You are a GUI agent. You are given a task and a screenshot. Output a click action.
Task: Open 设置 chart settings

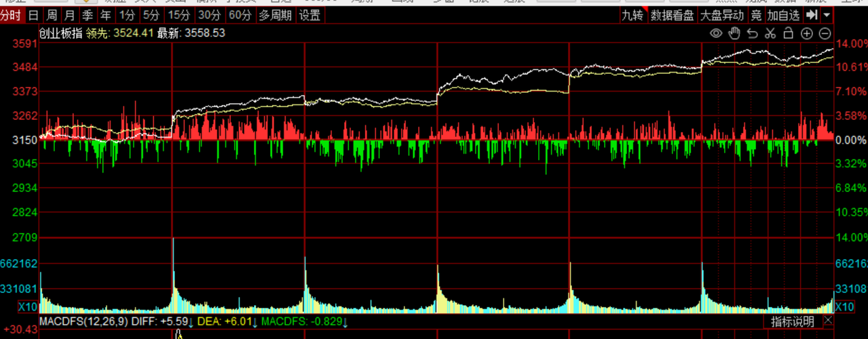point(310,15)
